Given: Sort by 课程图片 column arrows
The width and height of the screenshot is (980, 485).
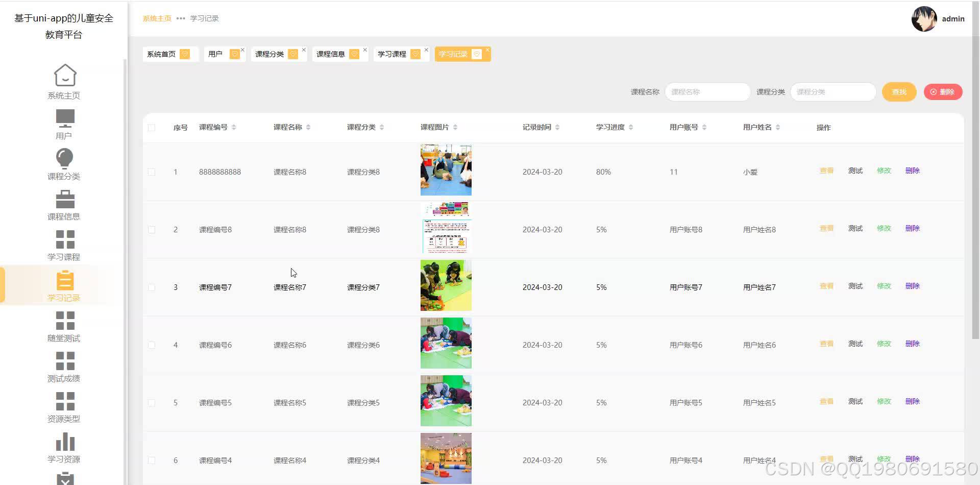Looking at the screenshot, I should [455, 127].
